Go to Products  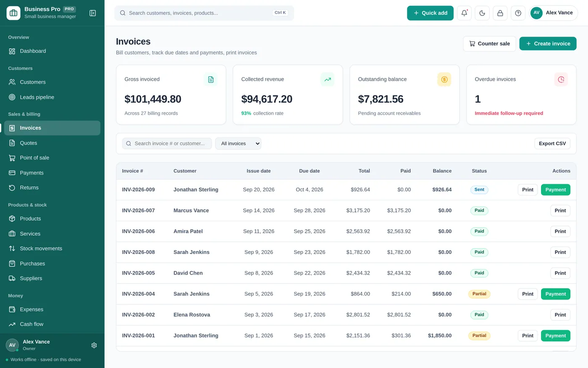(52, 219)
